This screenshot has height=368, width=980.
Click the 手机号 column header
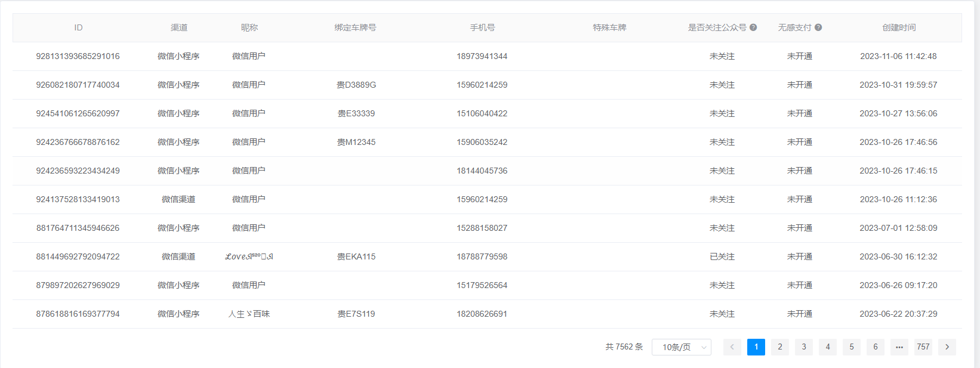(482, 27)
